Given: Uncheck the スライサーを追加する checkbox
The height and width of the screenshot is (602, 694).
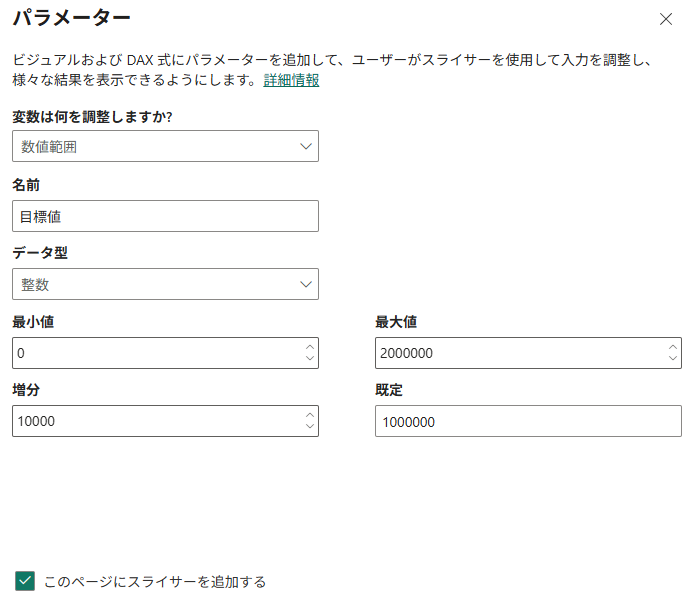Looking at the screenshot, I should [x=25, y=581].
